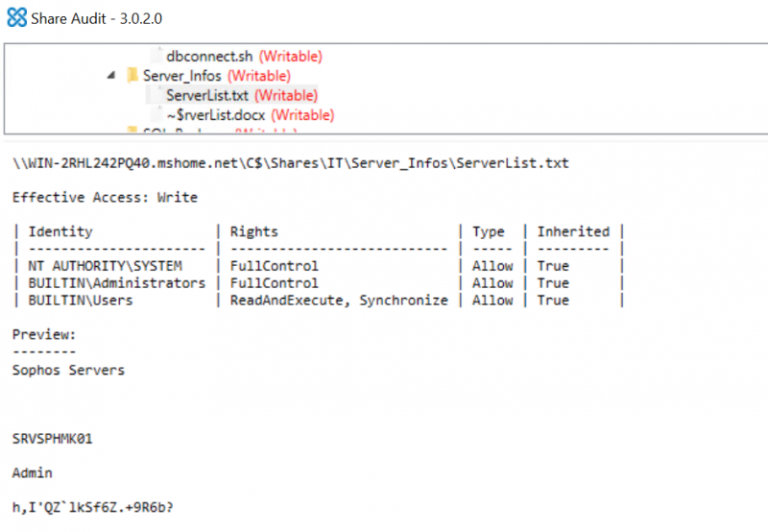Click FullControl in the Administrators row
768x532 pixels.
pos(275,283)
